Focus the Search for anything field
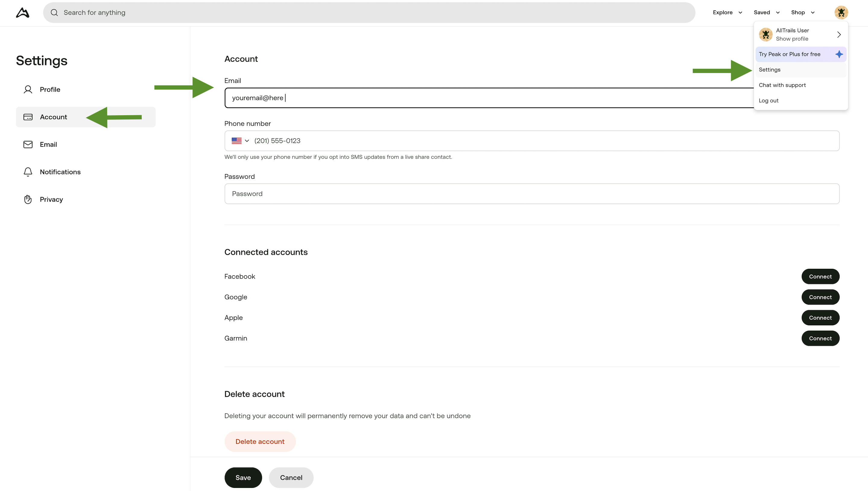Viewport: 868px width, 491px height. click(x=369, y=12)
